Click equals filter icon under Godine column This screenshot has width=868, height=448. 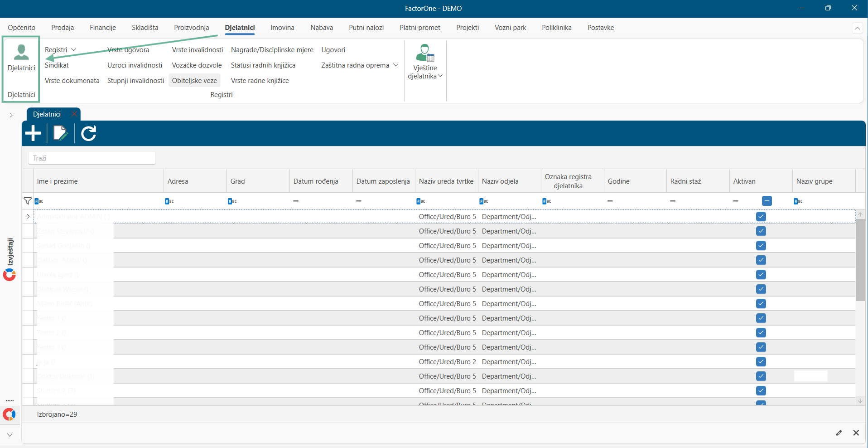(610, 201)
